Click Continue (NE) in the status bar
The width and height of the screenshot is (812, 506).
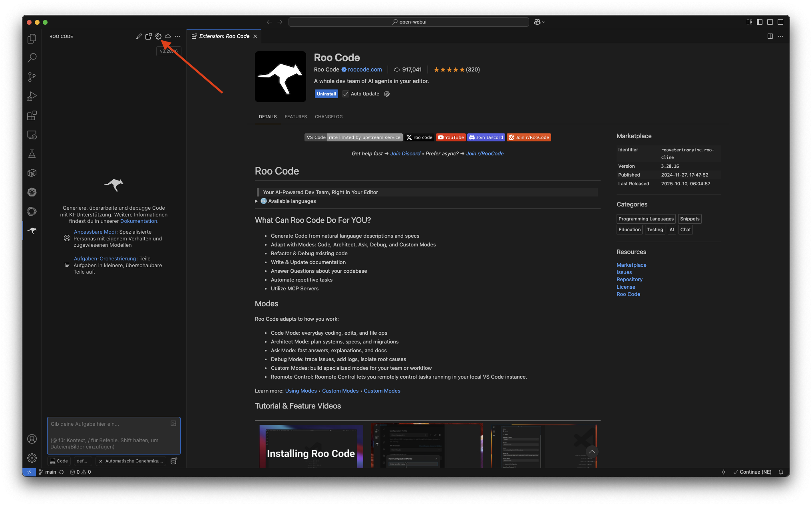point(752,472)
